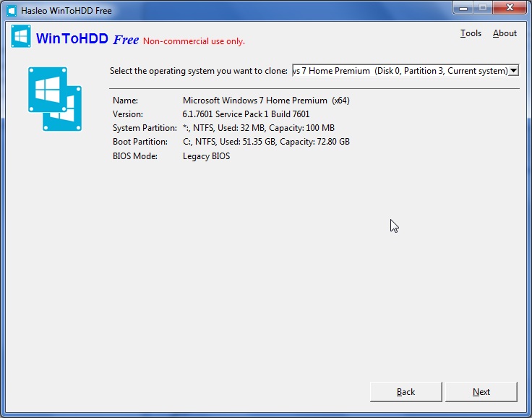532x418 pixels.
Task: Click the 'Non-commercial use only.' text
Action: point(194,41)
